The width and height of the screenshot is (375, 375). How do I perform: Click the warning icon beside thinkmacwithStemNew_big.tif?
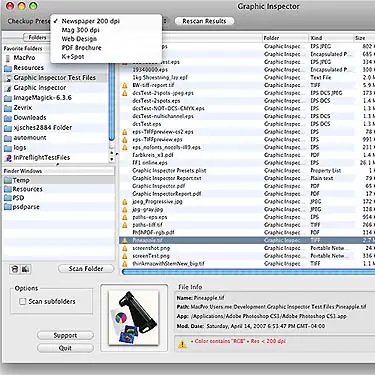click(125, 264)
